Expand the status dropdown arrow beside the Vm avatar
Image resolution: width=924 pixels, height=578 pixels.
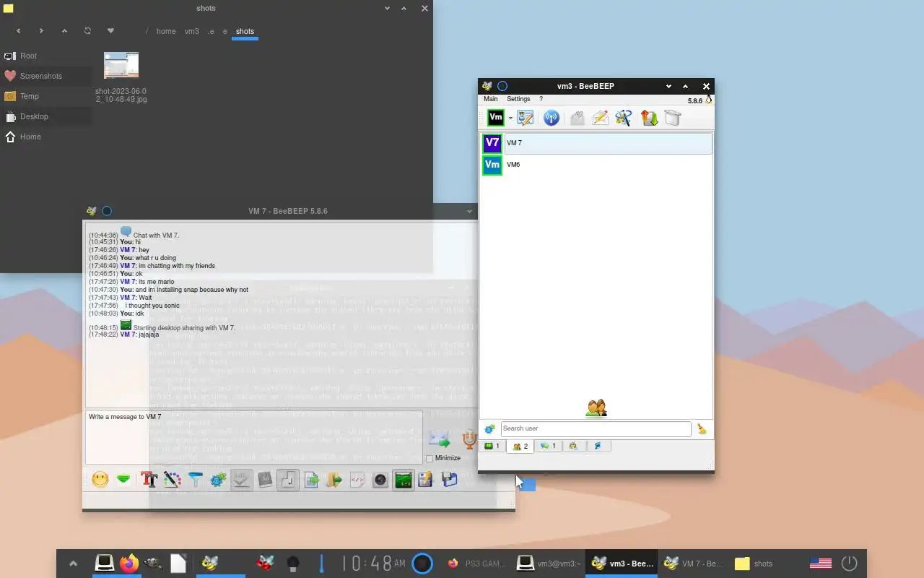[510, 118]
